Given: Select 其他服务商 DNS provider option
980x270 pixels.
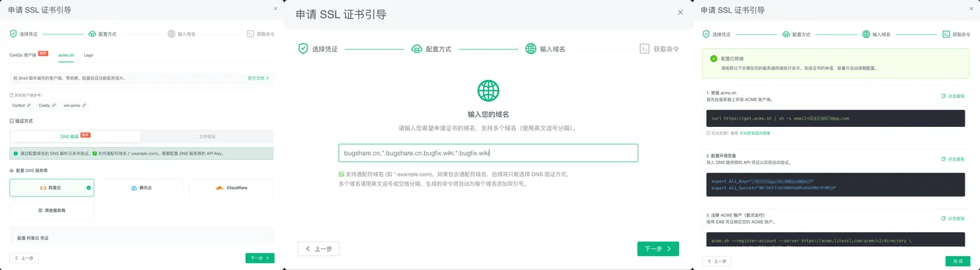Looking at the screenshot, I should point(52,210).
